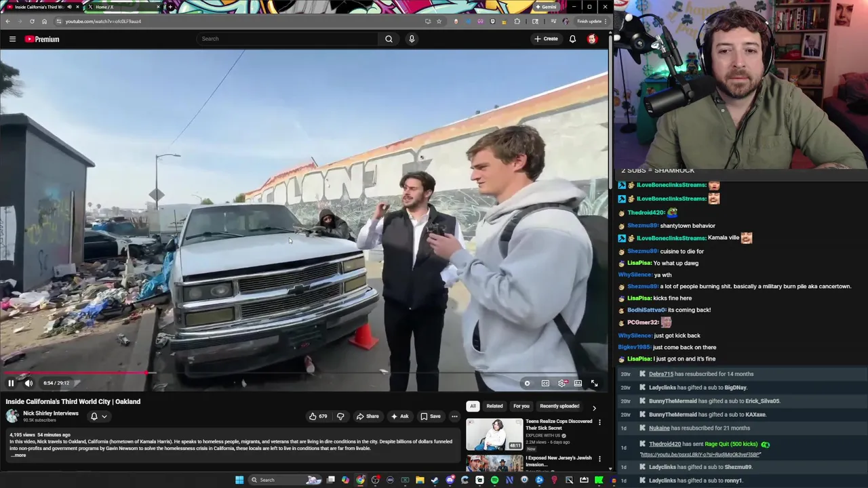
Task: Open the account avatar menu
Action: (592, 39)
